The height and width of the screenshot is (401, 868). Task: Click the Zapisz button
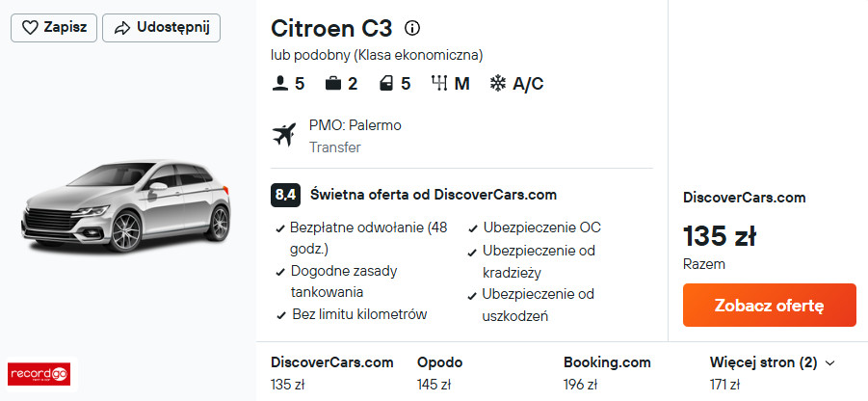click(54, 28)
